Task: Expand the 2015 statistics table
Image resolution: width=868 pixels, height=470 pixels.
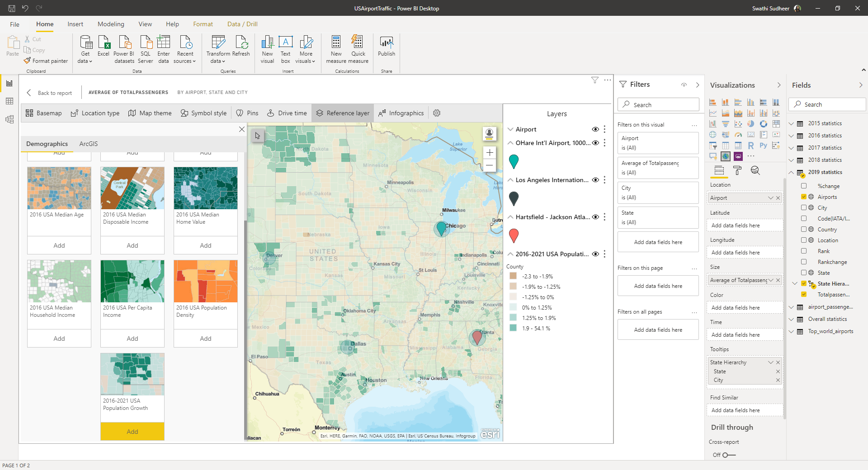Action: pyautogui.click(x=791, y=123)
